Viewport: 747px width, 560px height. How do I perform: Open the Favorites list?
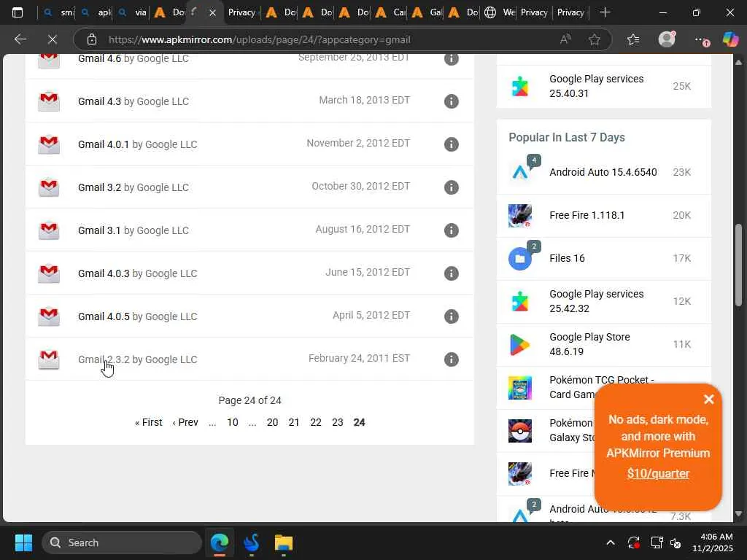[633, 39]
